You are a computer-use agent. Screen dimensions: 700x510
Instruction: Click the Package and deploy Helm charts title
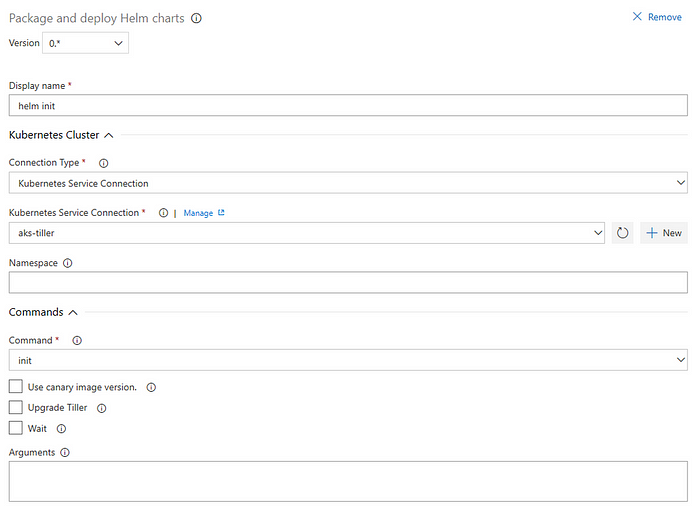point(96,18)
